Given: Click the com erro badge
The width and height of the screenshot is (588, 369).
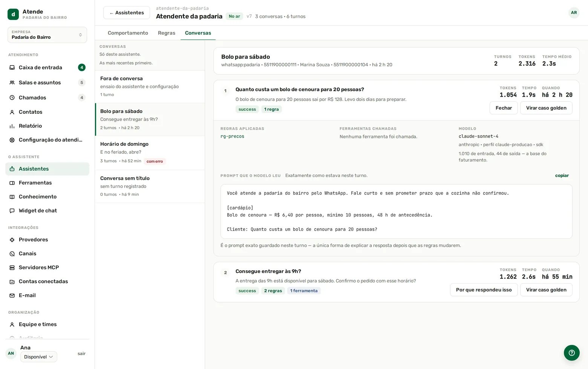Looking at the screenshot, I should pyautogui.click(x=155, y=161).
